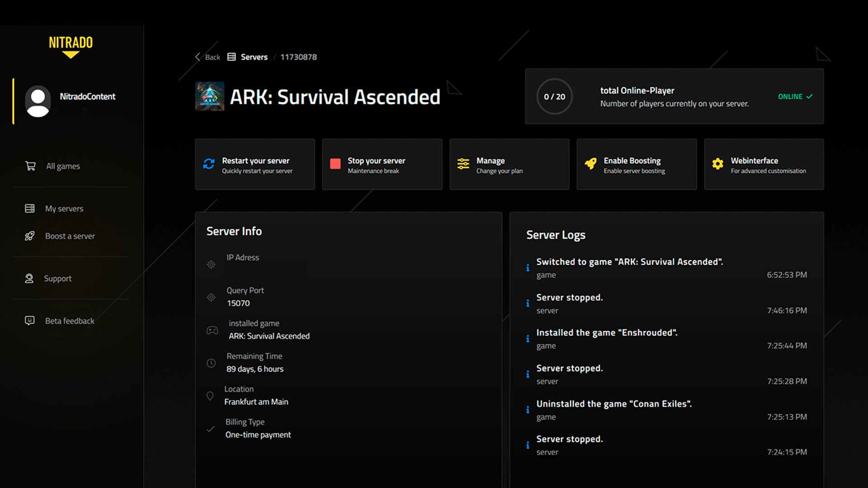
Task: Open the Webinterface for advanced customisation
Action: point(764,164)
